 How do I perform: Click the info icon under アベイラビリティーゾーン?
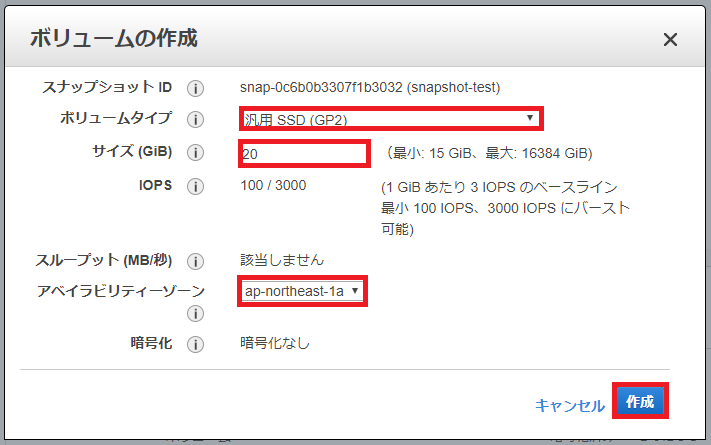tap(195, 313)
